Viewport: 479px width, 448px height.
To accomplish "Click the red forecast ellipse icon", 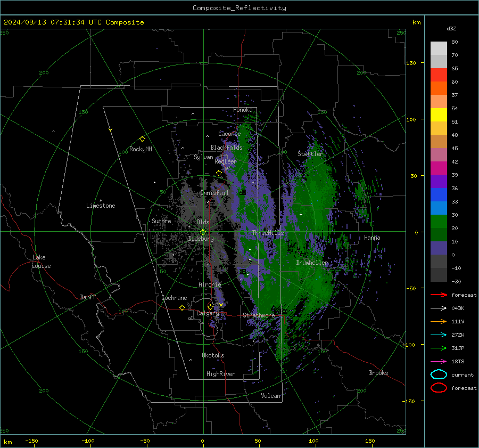I will point(439,388).
